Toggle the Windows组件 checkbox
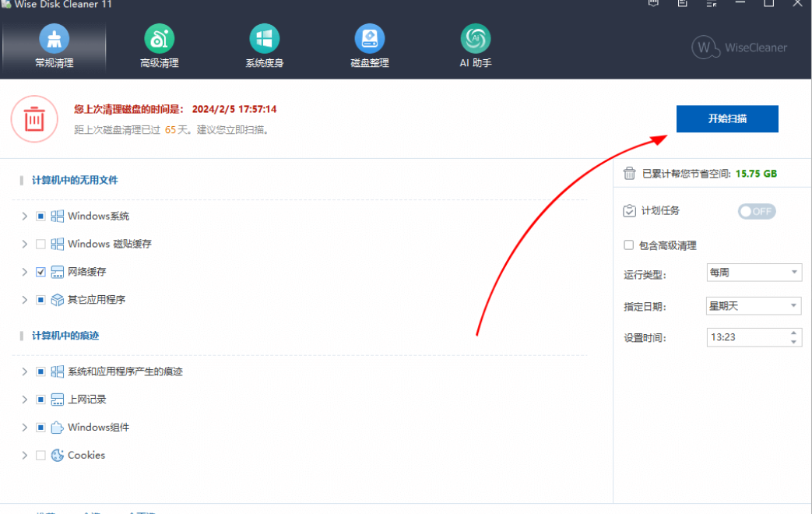The height and width of the screenshot is (514, 812). coord(40,428)
